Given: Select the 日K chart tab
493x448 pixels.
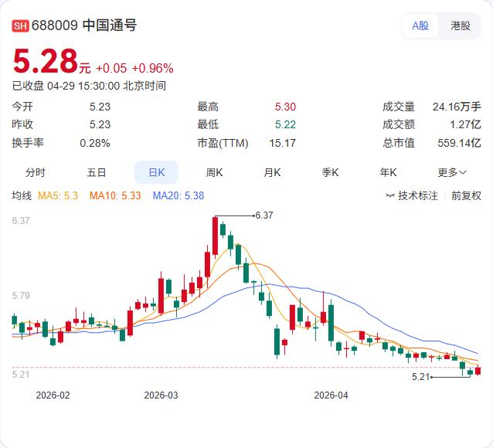Looking at the screenshot, I should (x=156, y=172).
